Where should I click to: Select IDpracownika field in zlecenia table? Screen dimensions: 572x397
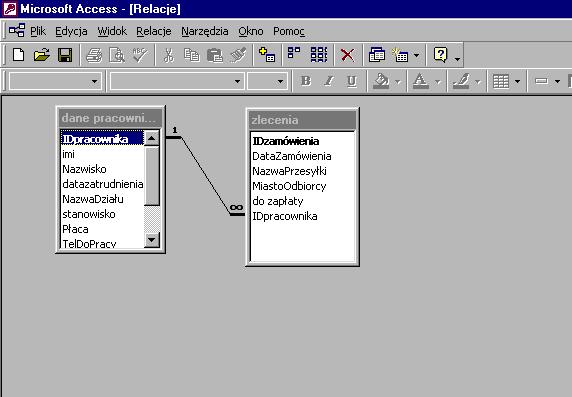[x=302, y=216]
